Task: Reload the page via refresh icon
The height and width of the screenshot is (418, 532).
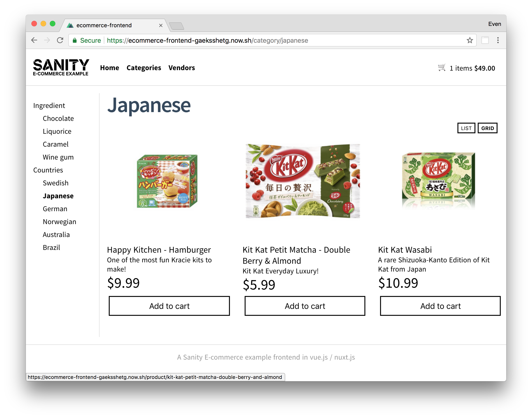Action: click(60, 40)
